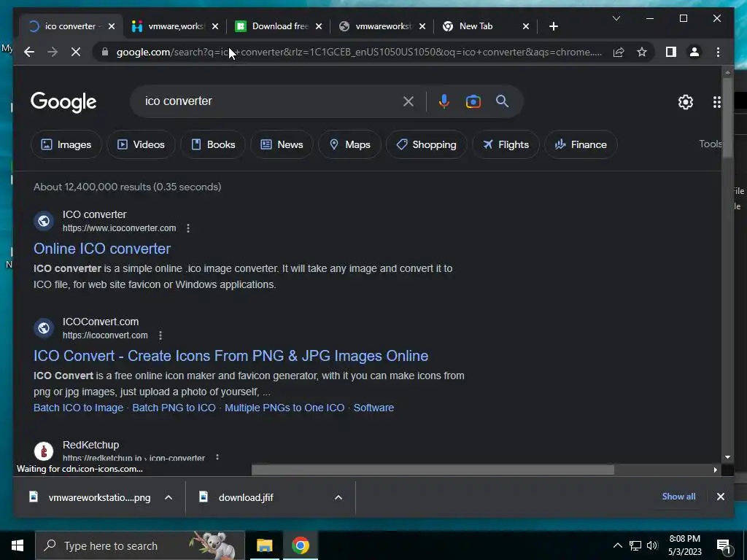747x560 pixels.
Task: Open Chrome's three-dot menu
Action: pyautogui.click(x=718, y=52)
